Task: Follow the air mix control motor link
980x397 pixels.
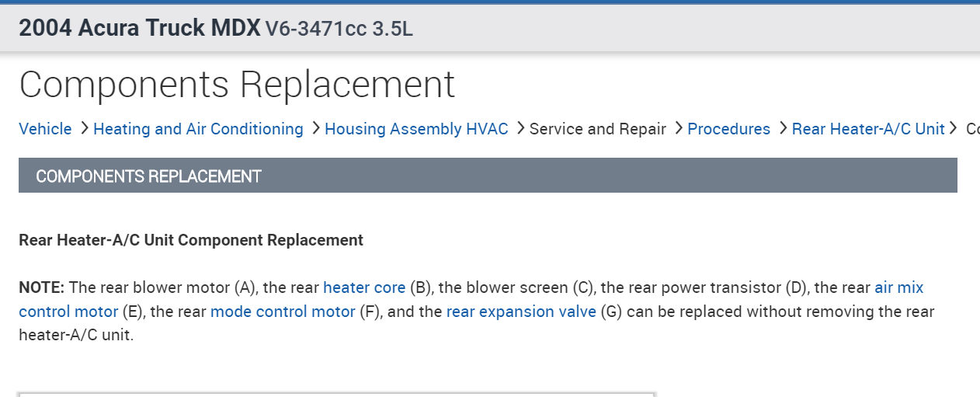Action: click(898, 287)
